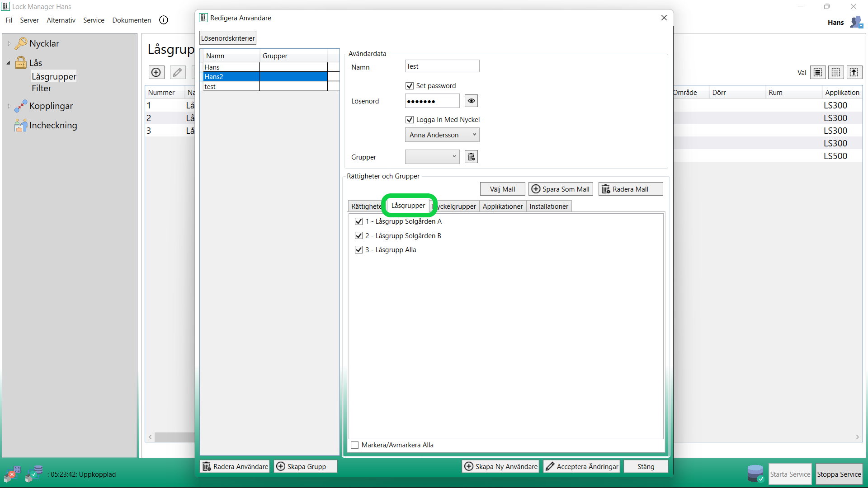Open the Fil menu
This screenshot has width=868, height=488.
9,20
